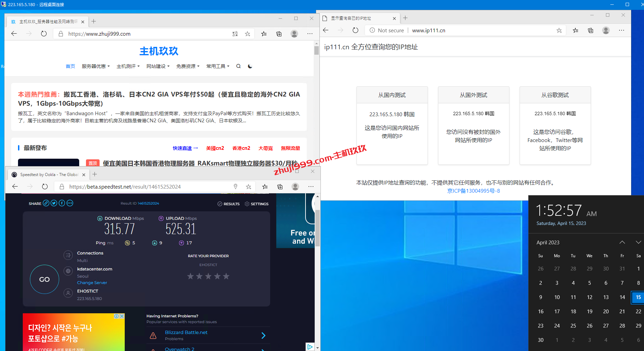Viewport: 644px width, 351px height.
Task: Open 大带宽 quick link
Action: 265,148
